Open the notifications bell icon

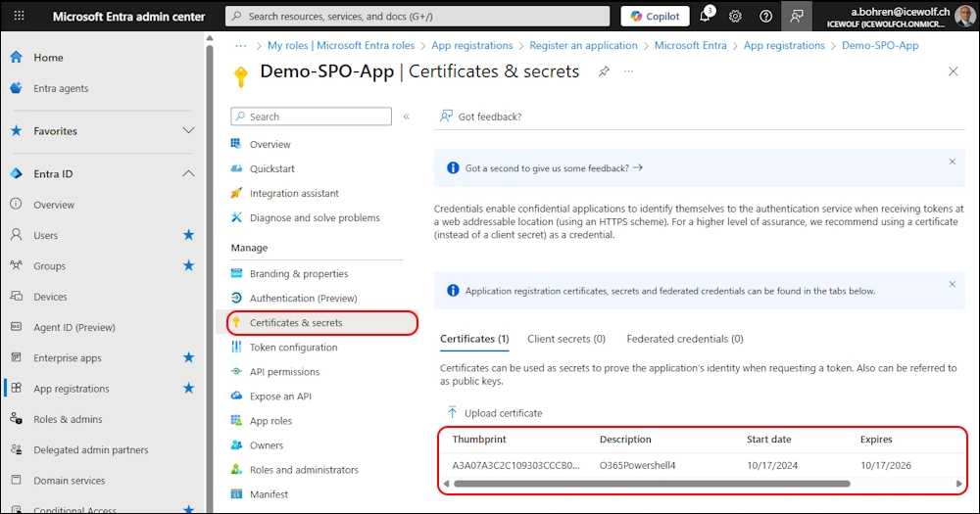click(x=705, y=17)
